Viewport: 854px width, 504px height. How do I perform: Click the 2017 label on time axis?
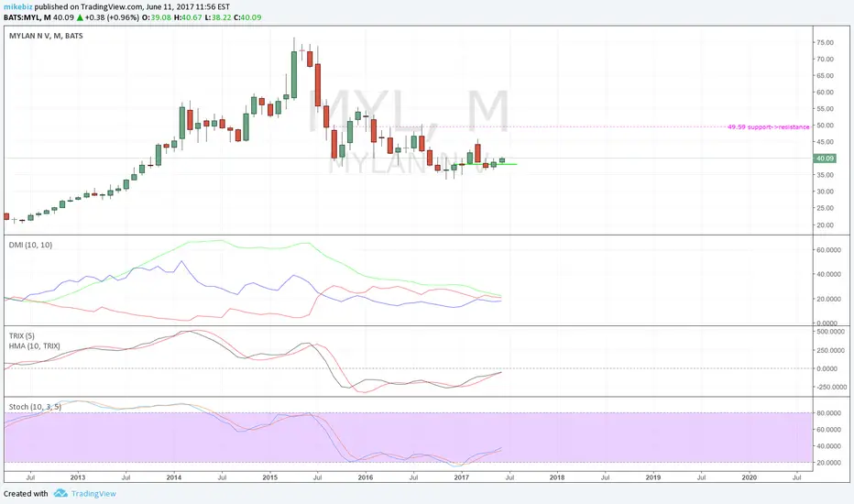click(461, 477)
